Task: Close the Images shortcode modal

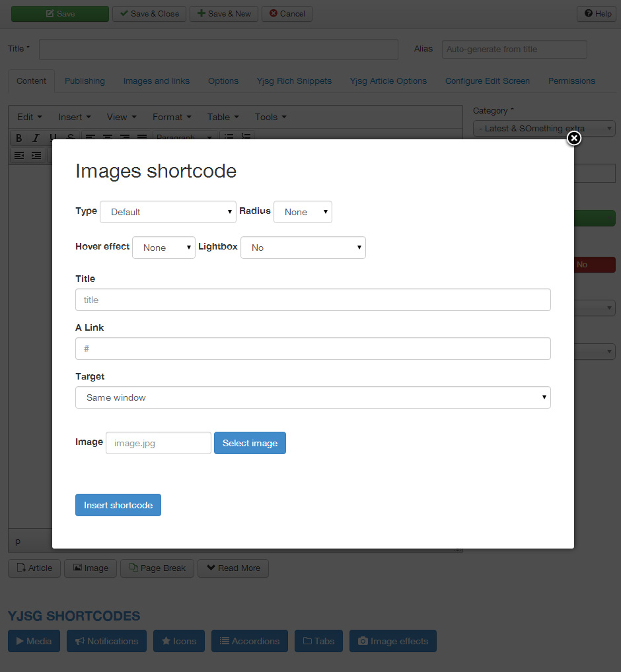Action: click(x=574, y=138)
